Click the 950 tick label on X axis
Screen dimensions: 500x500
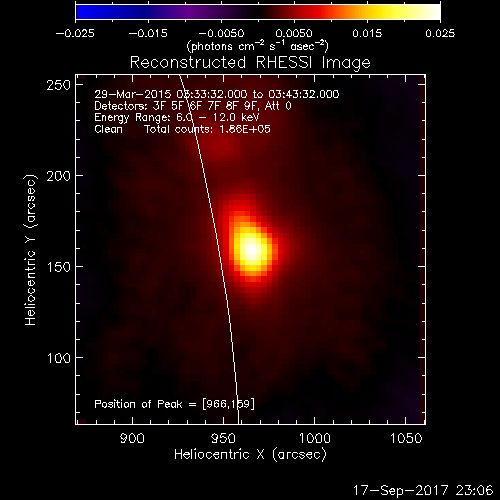(x=223, y=438)
